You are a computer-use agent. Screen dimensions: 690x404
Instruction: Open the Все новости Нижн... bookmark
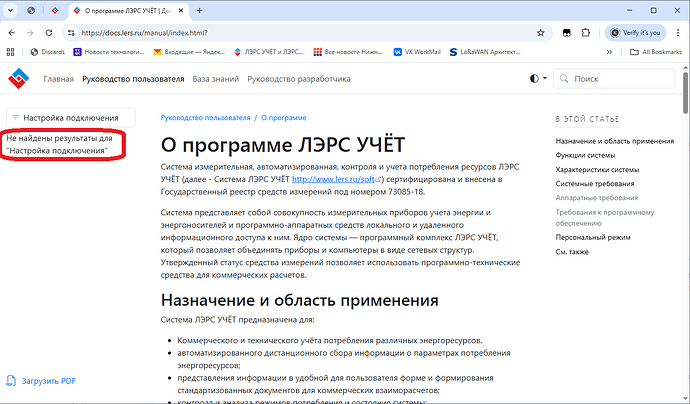tap(348, 52)
